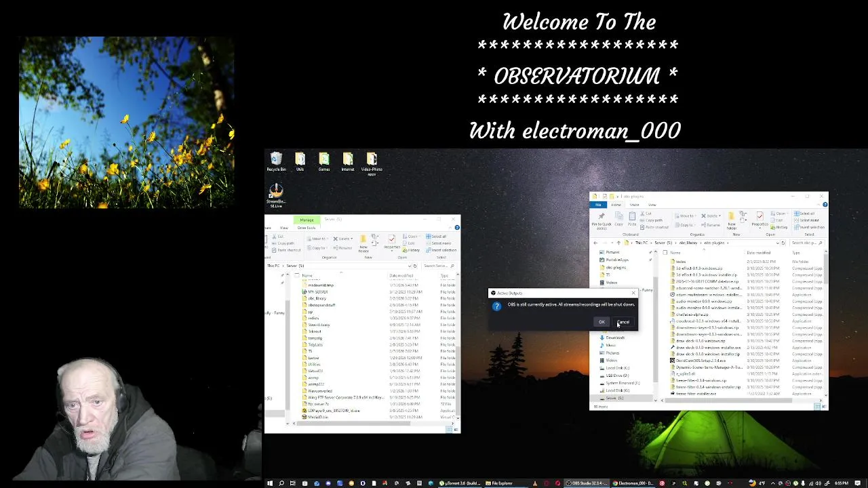Close the Active Outputs dialog with X
Viewport: 868px width, 488px height.
633,293
